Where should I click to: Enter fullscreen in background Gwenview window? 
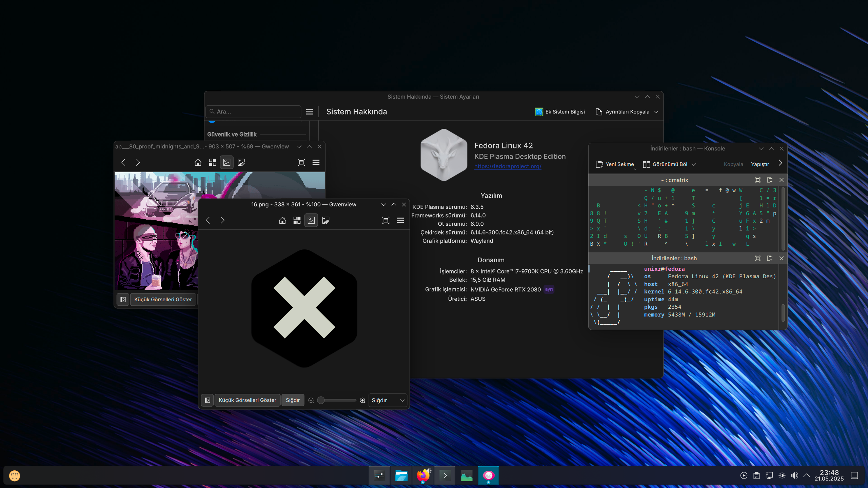coord(301,162)
